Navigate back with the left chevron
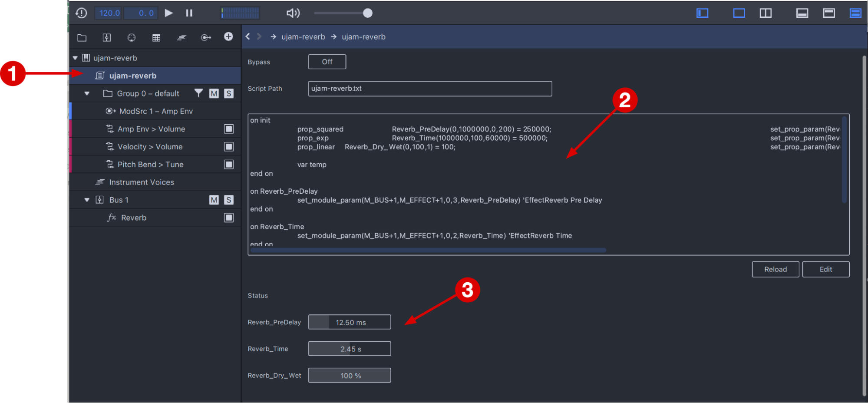Image resolution: width=868 pixels, height=403 pixels. click(x=248, y=36)
